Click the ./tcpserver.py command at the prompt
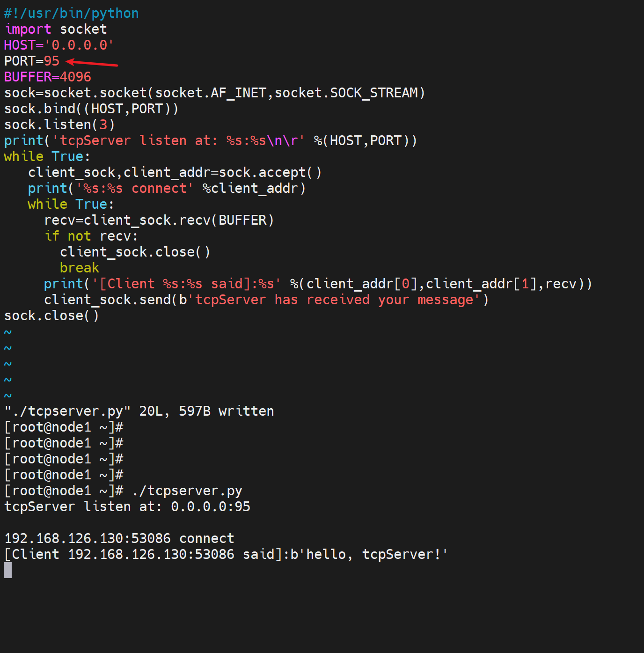 tap(187, 491)
